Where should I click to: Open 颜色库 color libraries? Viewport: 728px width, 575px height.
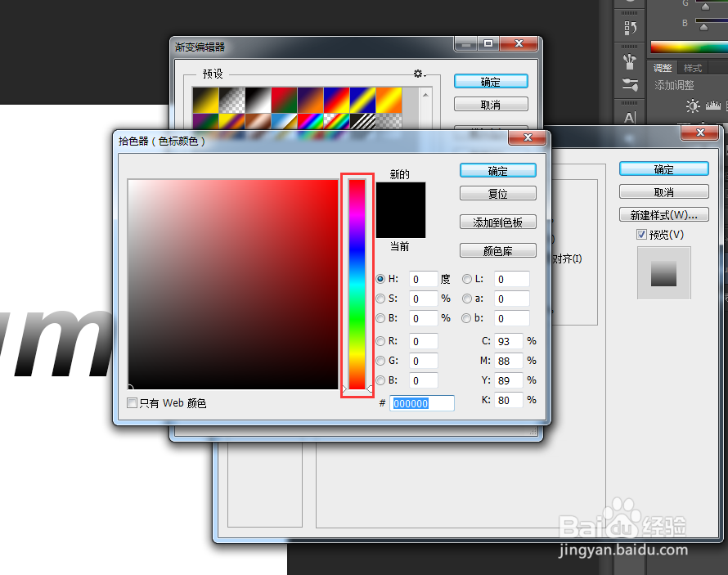tap(497, 250)
